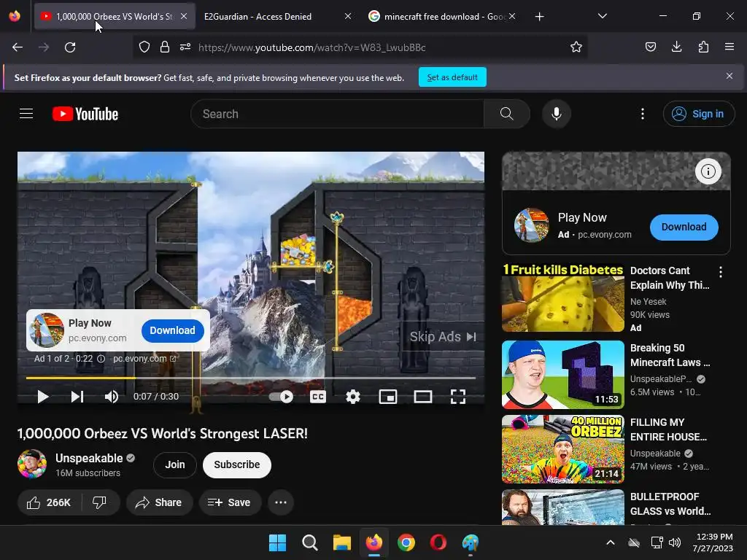Open FILLING MY ENTIRE HOUSE video
The image size is (747, 560).
(x=562, y=449)
